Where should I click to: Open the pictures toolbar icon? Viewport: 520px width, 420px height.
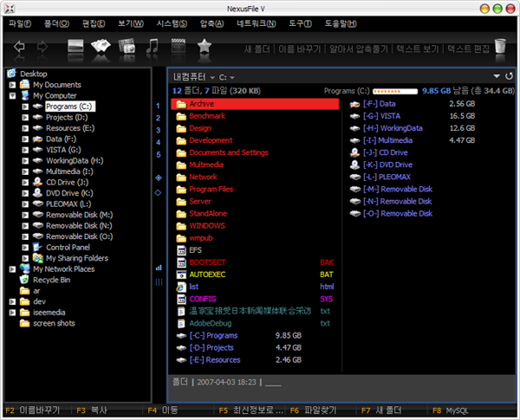(101, 46)
